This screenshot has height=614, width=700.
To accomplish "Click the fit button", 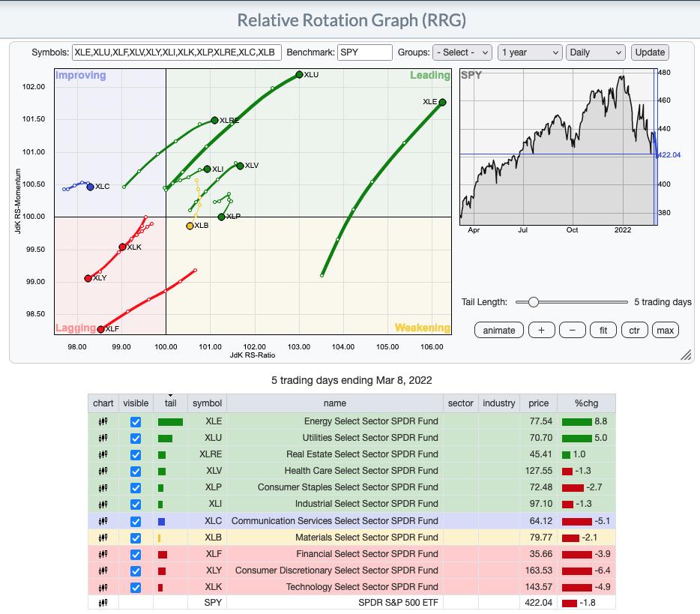I will pyautogui.click(x=603, y=331).
